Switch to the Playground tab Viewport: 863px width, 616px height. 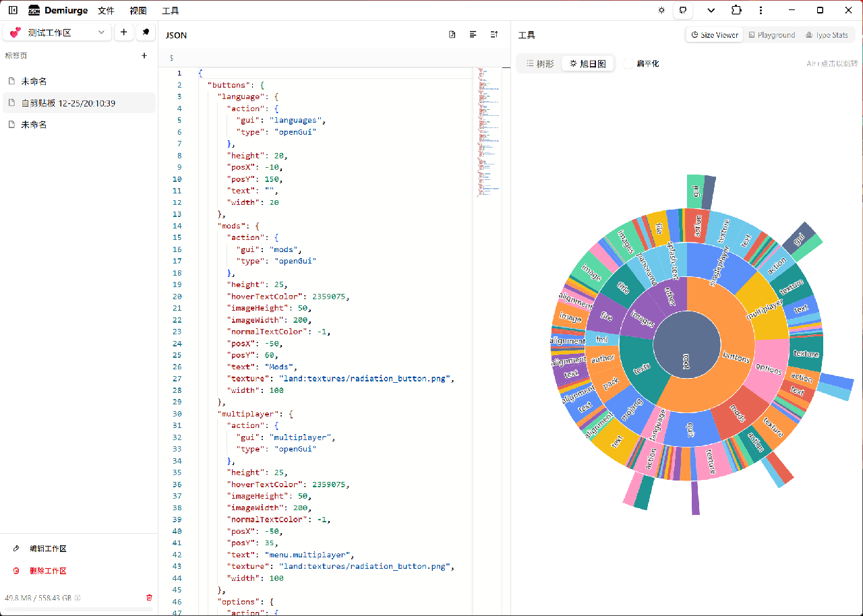tap(771, 35)
